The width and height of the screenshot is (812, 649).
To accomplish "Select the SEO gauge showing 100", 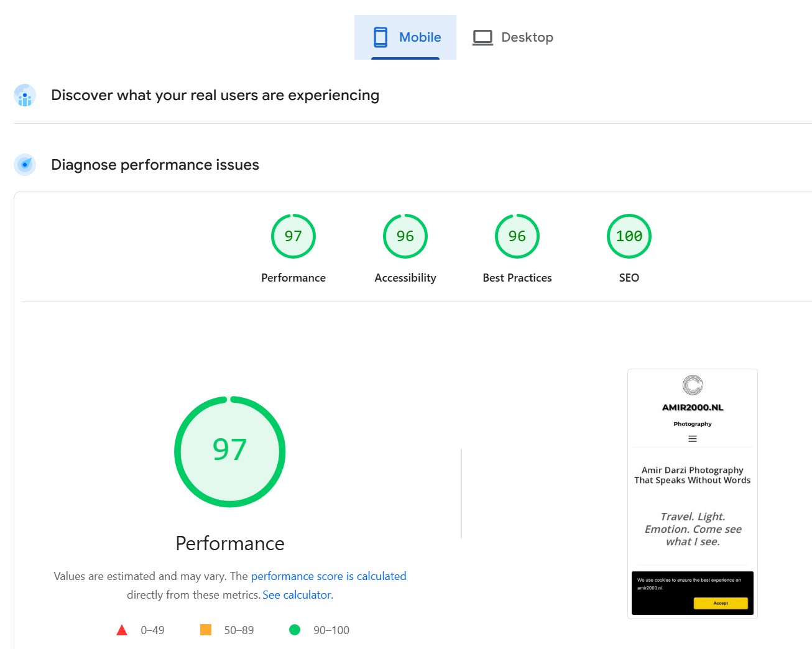I will pos(629,236).
